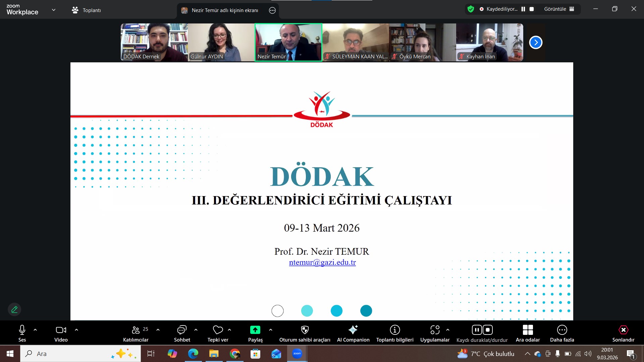Screen dimensions: 644x362
Task: Mute microphone with Ses button
Action: pyautogui.click(x=22, y=330)
